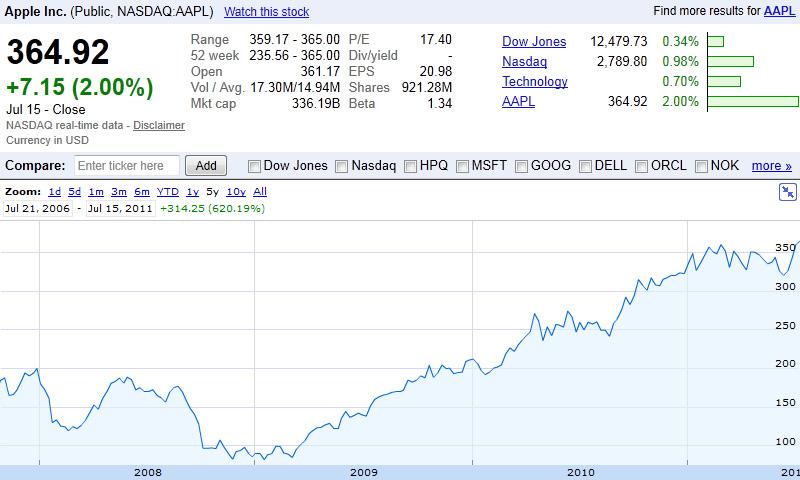Tick the NOK comparison checkbox
800x480 pixels.
tap(702, 166)
